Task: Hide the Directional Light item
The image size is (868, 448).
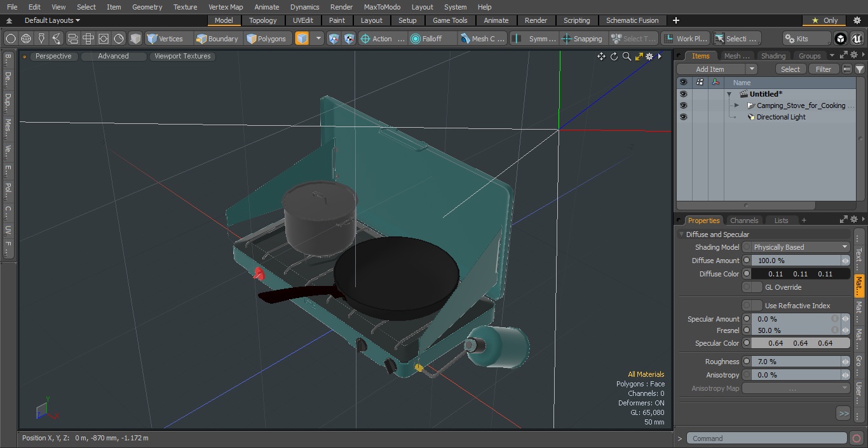Action: pos(683,117)
